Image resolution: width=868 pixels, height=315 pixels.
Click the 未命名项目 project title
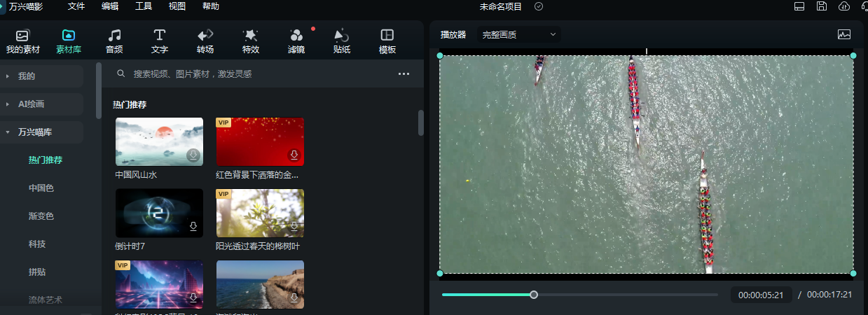coord(501,6)
